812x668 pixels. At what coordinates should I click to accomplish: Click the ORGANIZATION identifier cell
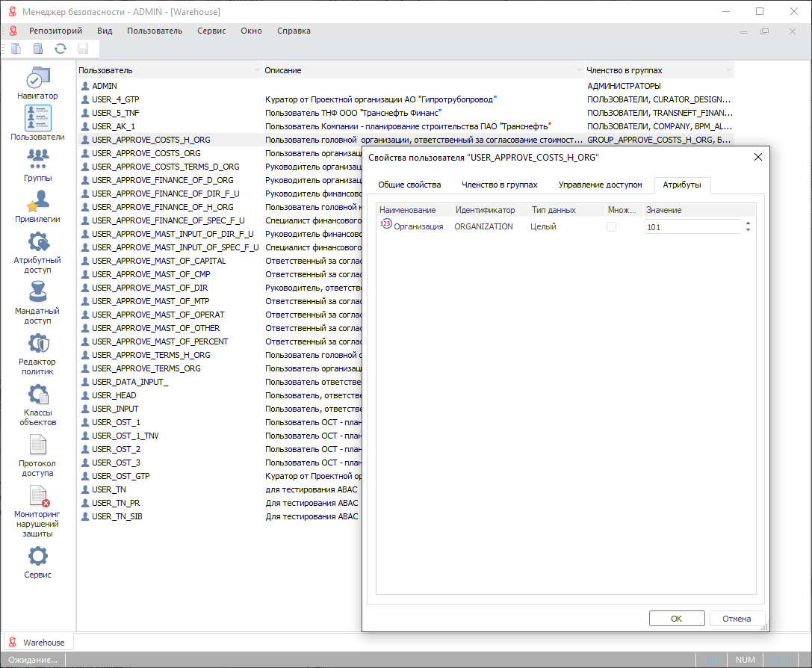pyautogui.click(x=483, y=226)
